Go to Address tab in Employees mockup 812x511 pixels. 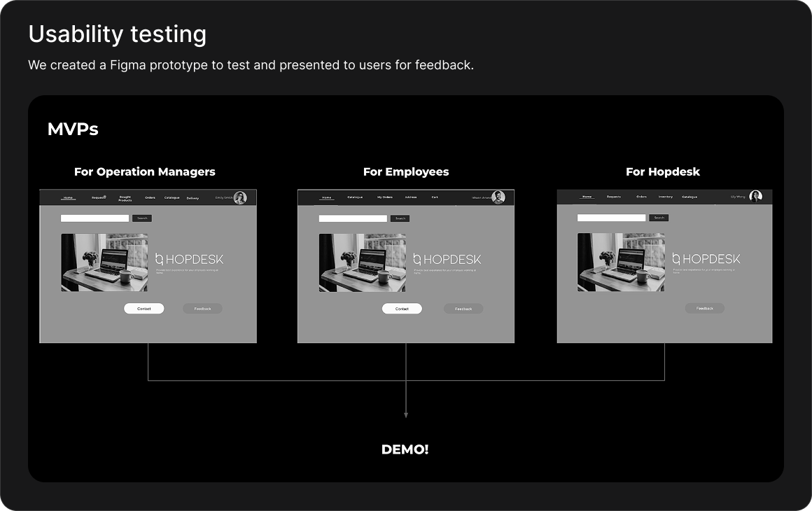click(411, 197)
